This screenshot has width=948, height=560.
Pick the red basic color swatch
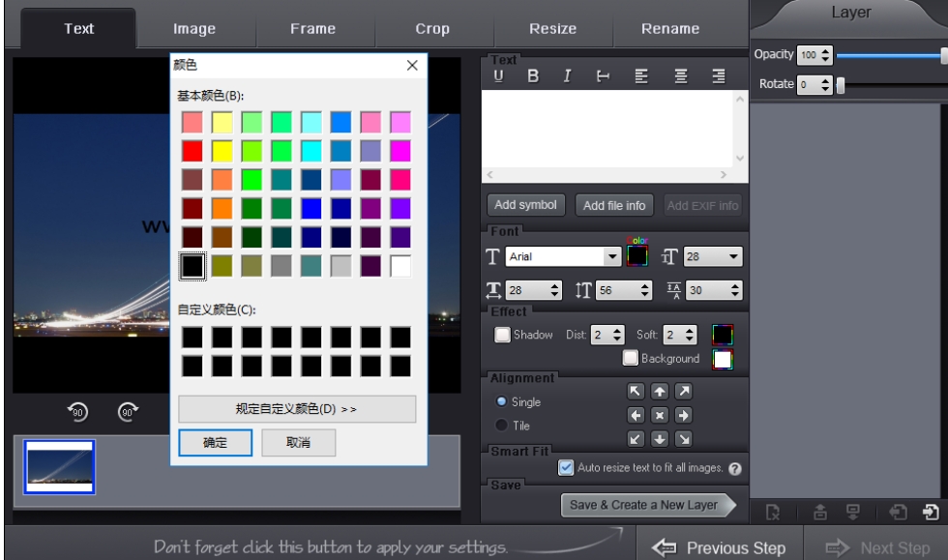(x=193, y=151)
